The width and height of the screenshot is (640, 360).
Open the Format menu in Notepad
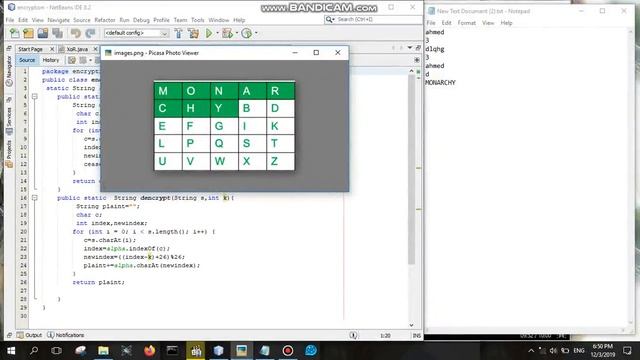click(x=467, y=23)
